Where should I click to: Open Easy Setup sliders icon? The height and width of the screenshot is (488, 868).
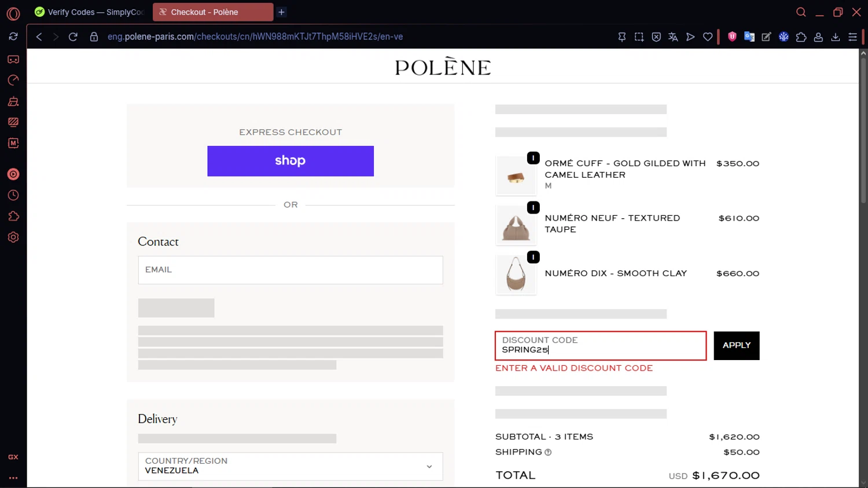pyautogui.click(x=852, y=36)
